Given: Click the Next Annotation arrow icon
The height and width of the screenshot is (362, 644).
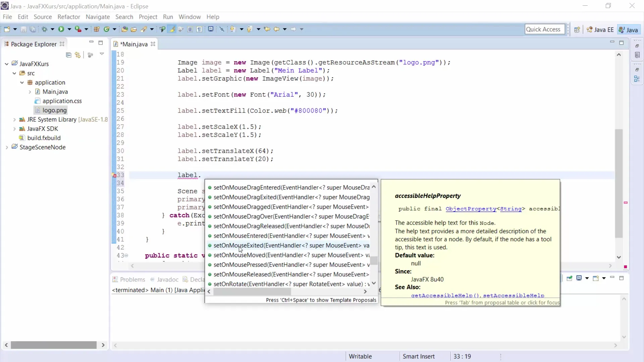Looking at the screenshot, I should [x=233, y=29].
